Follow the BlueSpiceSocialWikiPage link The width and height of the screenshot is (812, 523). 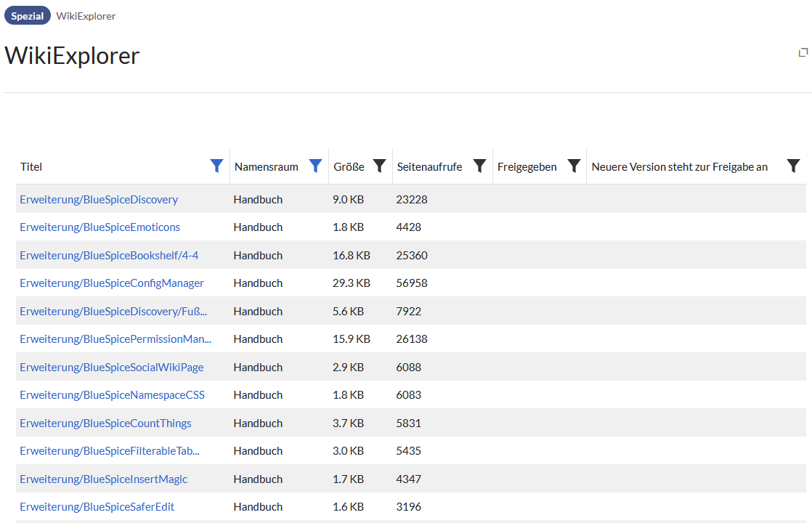tap(112, 368)
